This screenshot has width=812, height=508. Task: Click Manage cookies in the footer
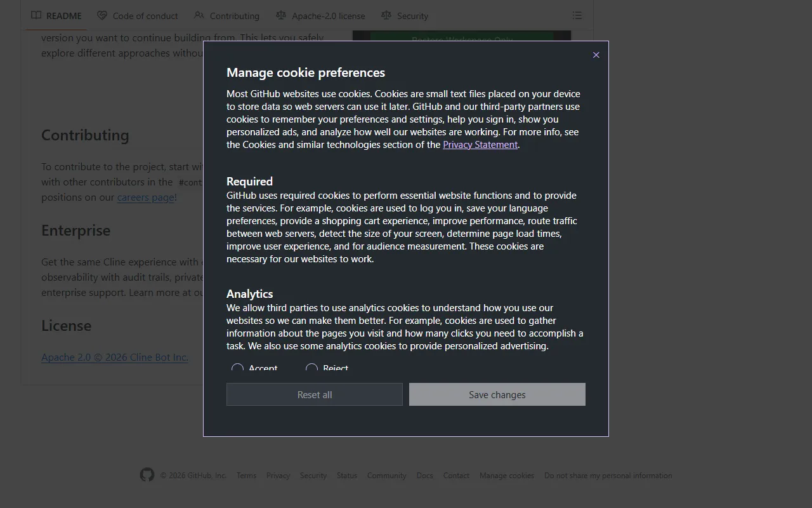tap(506, 476)
